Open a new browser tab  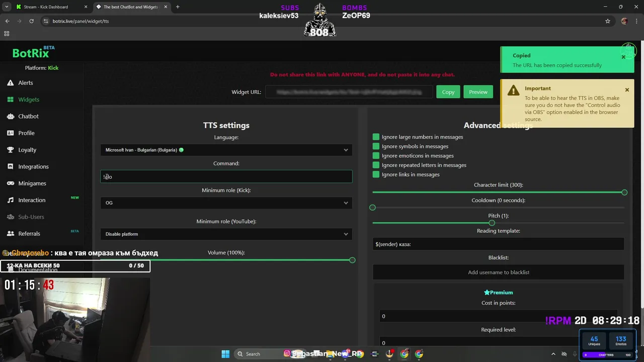tap(178, 7)
